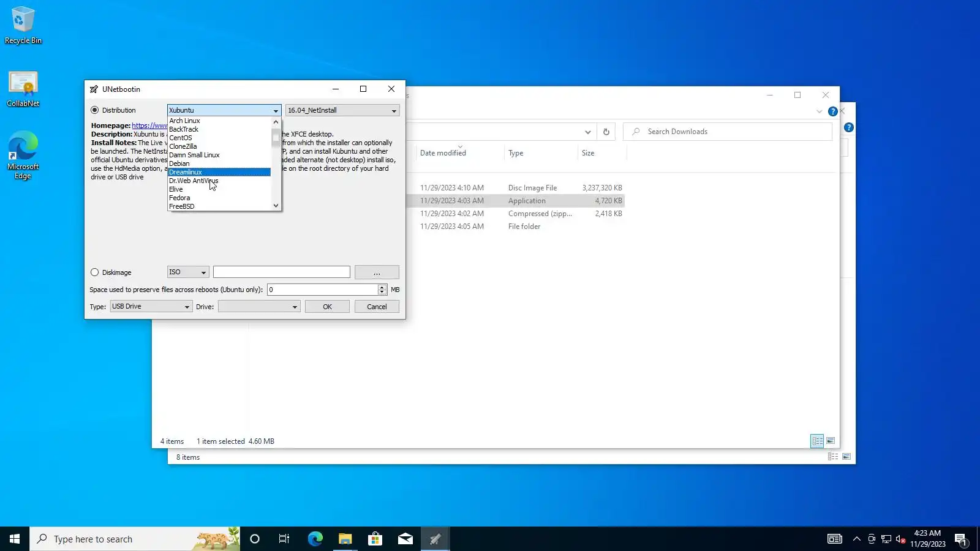Open Edge browser from the taskbar
This screenshot has width=980, height=551.
point(315,539)
